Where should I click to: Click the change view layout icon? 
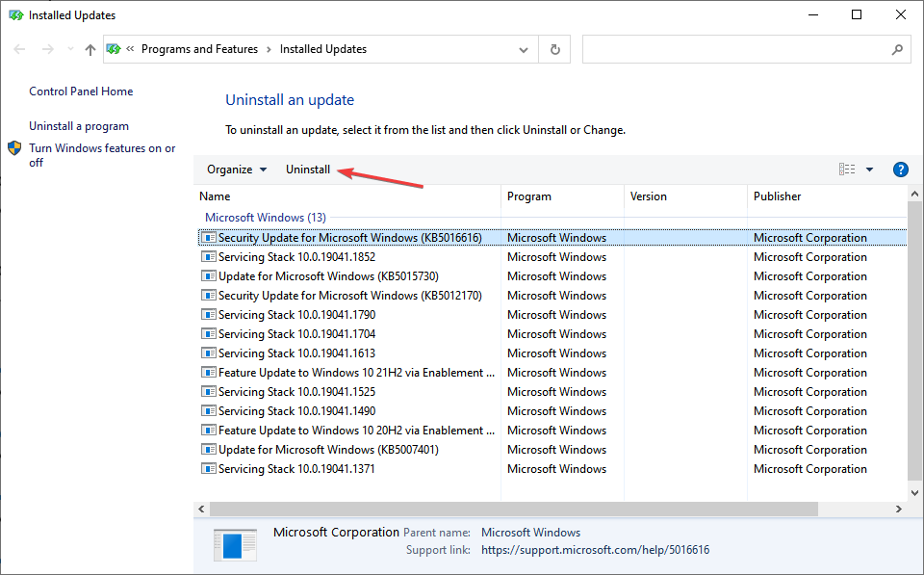(x=847, y=170)
